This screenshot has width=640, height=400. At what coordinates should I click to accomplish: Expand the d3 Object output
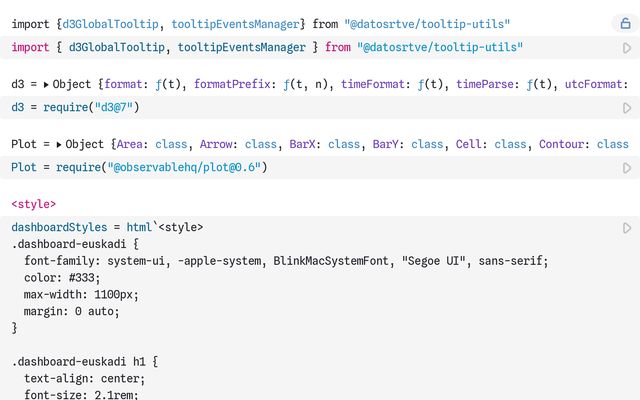point(46,85)
